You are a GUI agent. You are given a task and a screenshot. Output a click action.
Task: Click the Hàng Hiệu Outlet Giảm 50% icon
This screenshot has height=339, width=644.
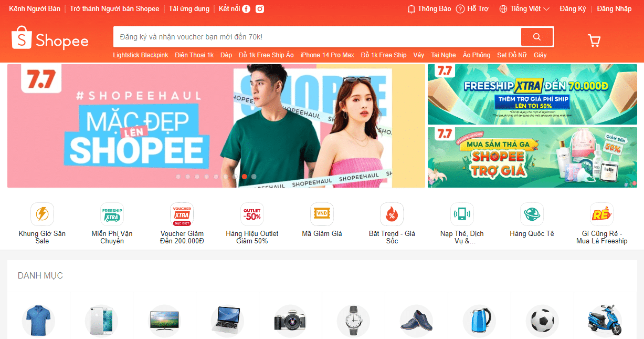[x=252, y=214]
